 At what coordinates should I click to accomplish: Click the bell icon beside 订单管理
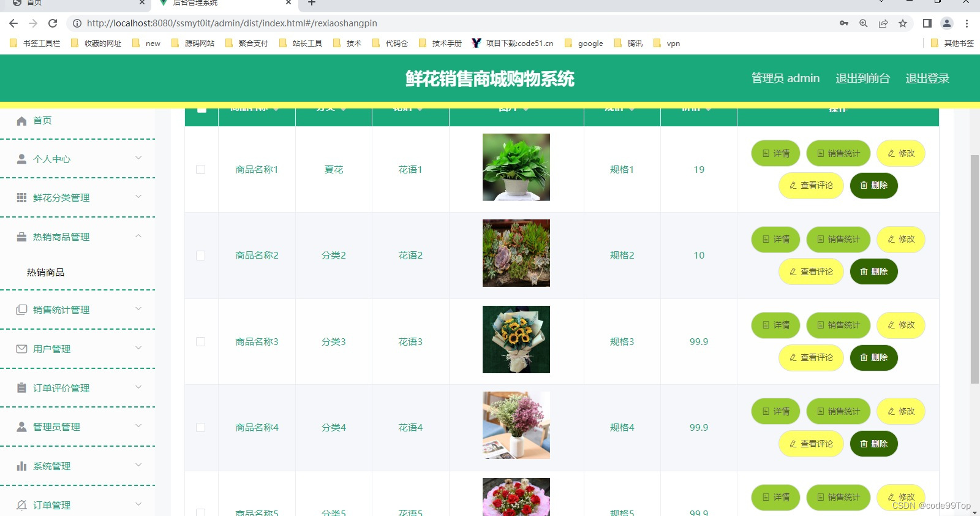tap(21, 506)
